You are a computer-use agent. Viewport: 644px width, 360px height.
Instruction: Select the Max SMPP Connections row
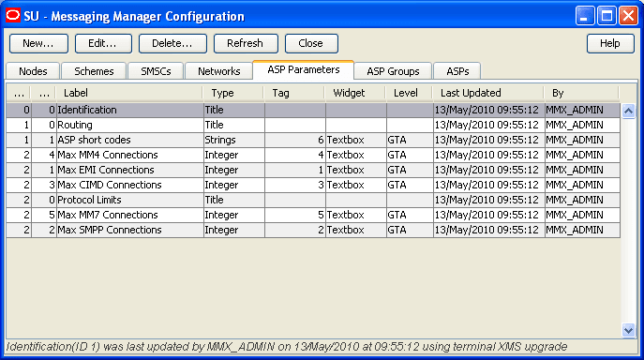pos(313,230)
